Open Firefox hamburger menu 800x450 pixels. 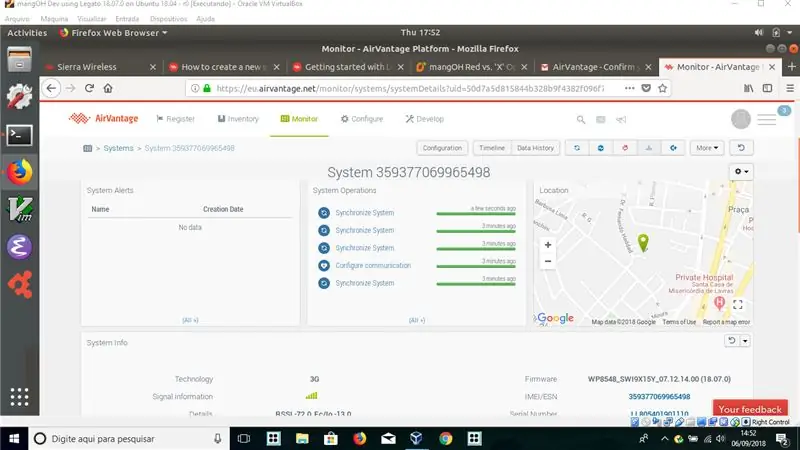click(x=790, y=88)
